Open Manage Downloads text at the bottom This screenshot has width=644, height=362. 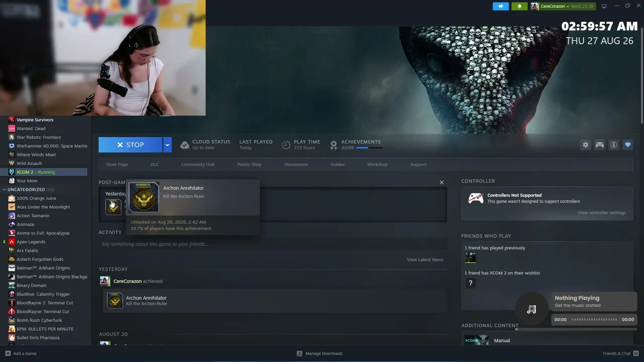click(x=324, y=353)
